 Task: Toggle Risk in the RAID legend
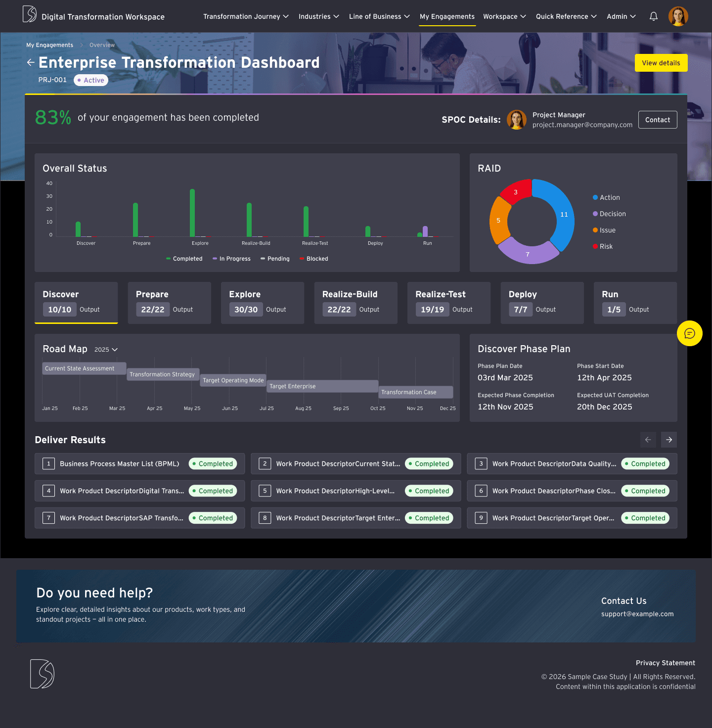click(x=603, y=246)
